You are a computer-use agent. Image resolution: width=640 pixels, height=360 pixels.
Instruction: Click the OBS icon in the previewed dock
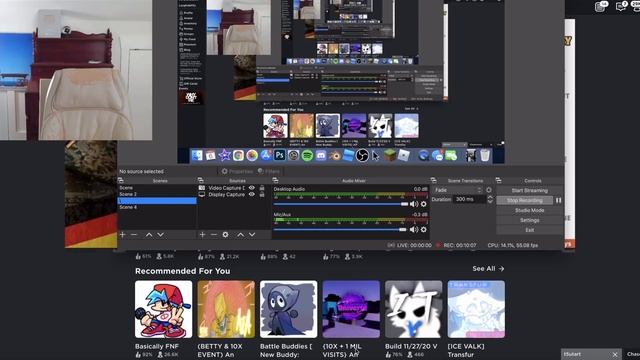pyautogui.click(x=362, y=156)
